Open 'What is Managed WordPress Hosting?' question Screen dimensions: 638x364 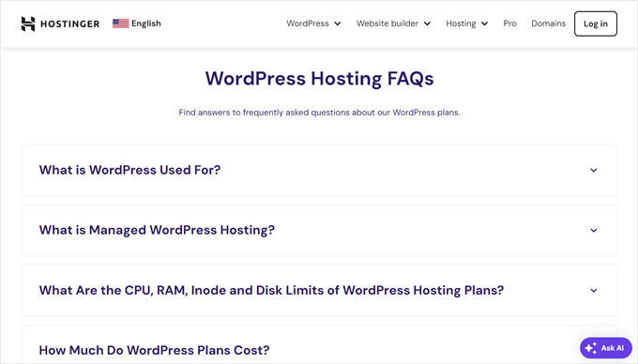point(319,231)
